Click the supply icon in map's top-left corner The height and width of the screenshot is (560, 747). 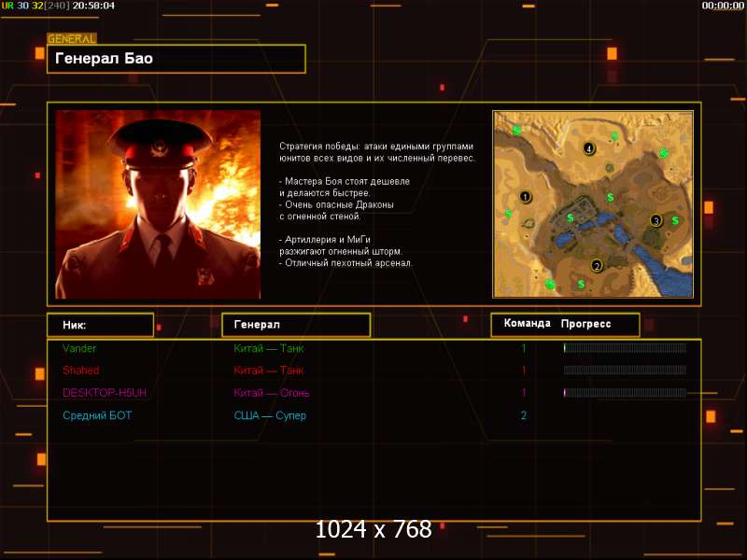(517, 131)
